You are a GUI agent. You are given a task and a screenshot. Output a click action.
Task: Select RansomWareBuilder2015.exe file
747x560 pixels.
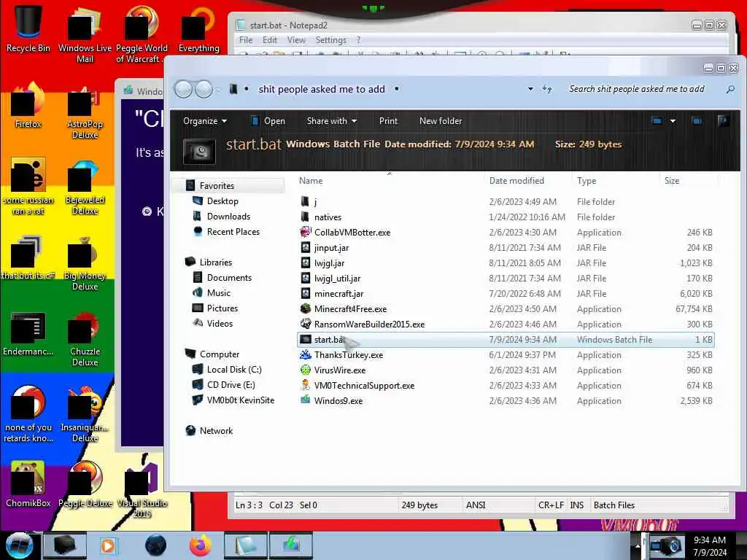pos(369,324)
